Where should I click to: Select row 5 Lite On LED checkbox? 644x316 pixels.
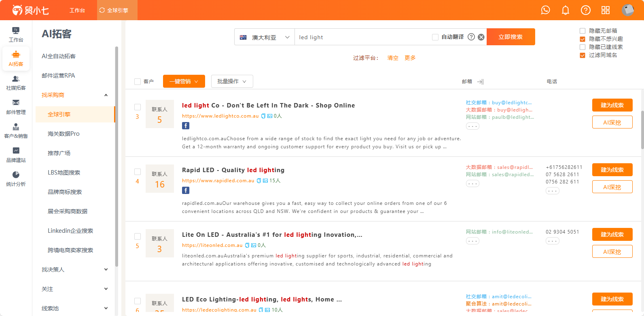(138, 236)
